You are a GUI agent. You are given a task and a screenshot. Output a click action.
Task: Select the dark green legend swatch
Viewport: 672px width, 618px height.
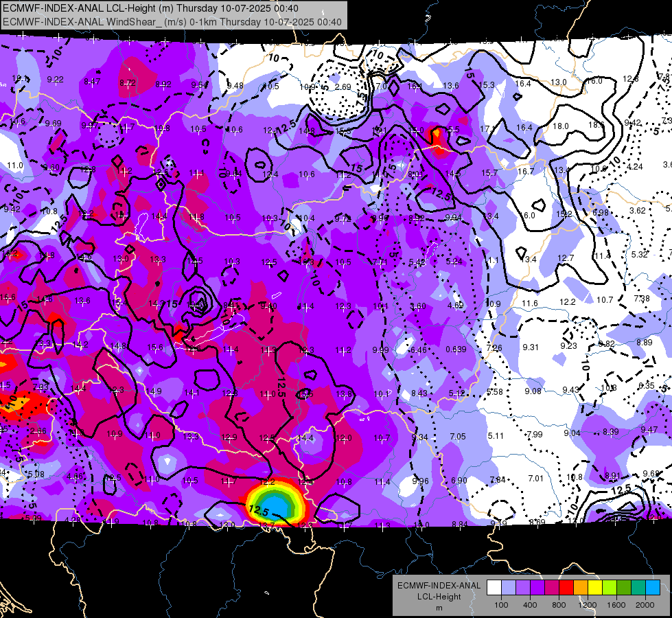[624, 588]
